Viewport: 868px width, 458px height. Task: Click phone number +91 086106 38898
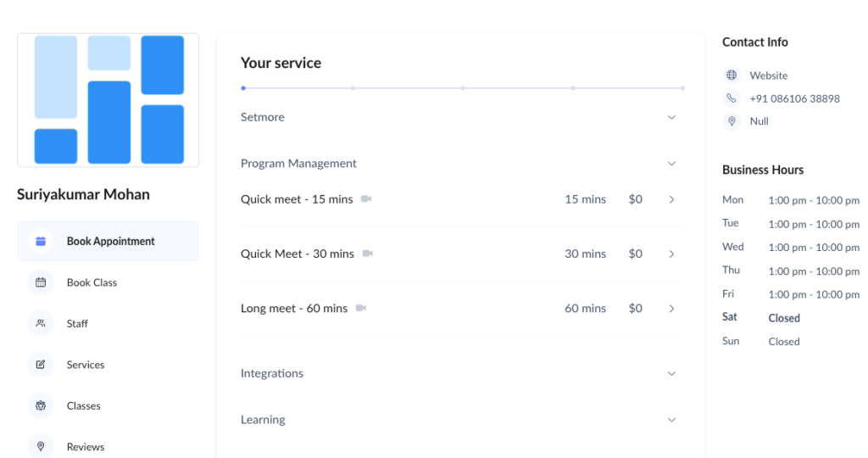[794, 98]
